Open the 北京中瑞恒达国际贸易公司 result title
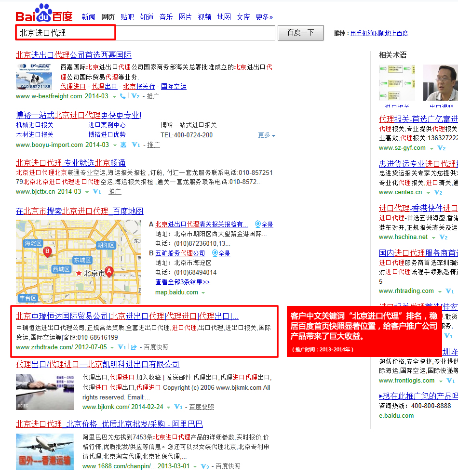The width and height of the screenshot is (458, 476). [127, 317]
